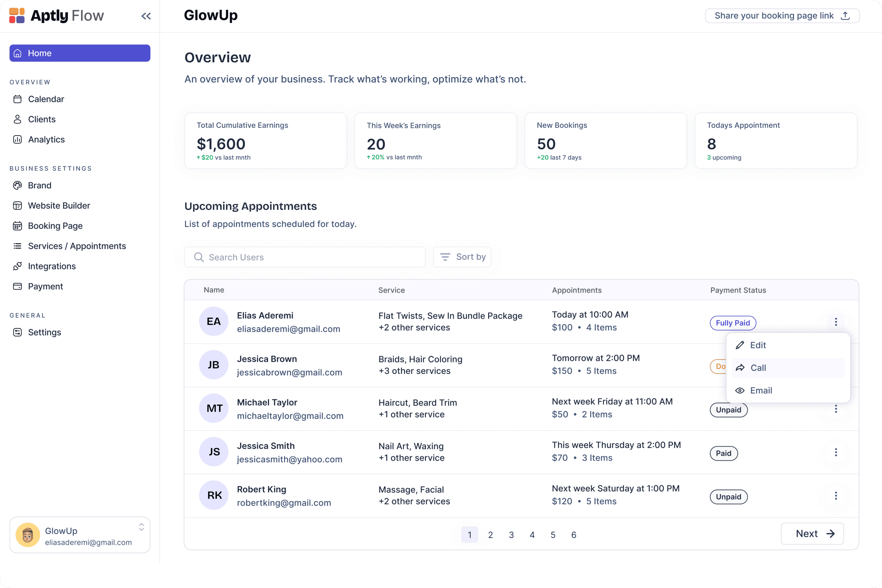Open Robert King's row actions menu

click(835, 496)
